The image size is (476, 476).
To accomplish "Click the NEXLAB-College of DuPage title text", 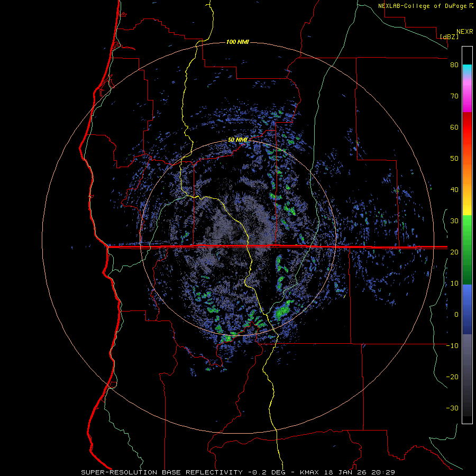I will pos(423,6).
